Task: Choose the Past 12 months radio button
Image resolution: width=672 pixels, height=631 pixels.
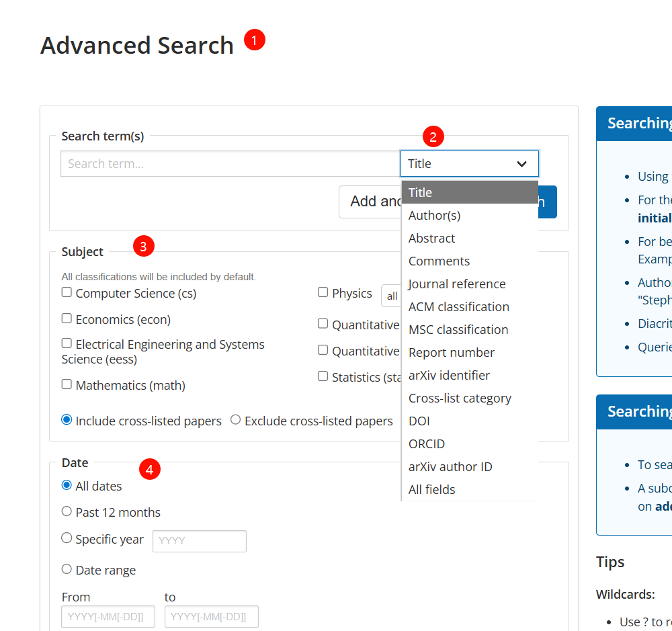Action: [x=67, y=511]
